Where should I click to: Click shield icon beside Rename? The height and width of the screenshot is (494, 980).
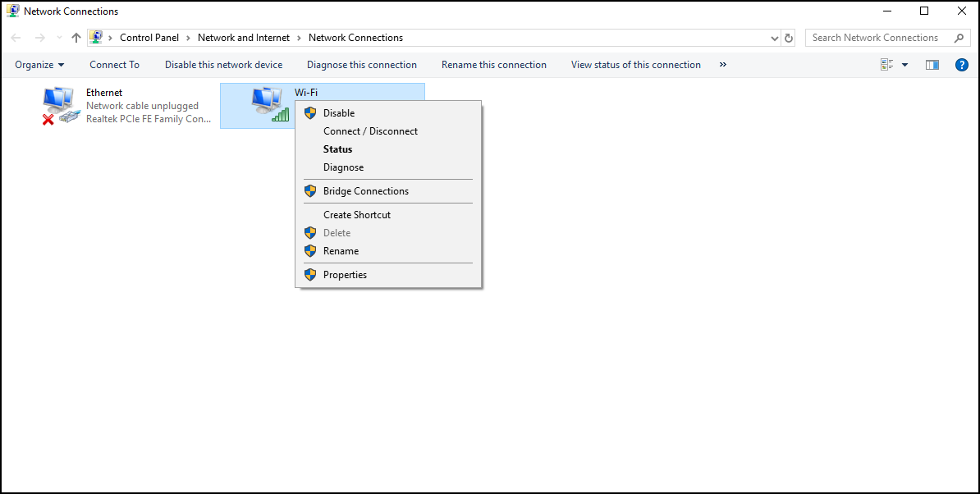(x=310, y=251)
